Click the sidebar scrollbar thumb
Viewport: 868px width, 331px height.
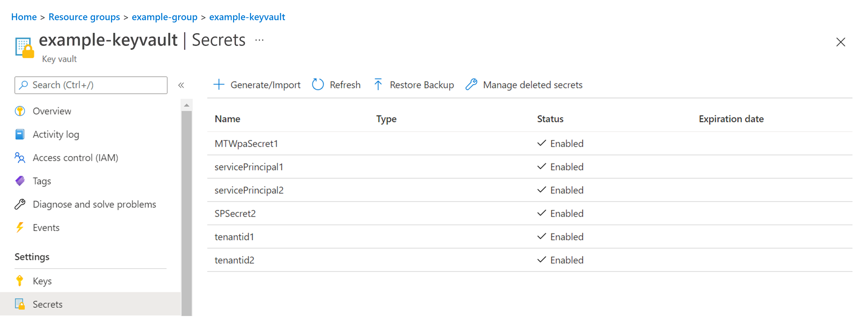186,213
